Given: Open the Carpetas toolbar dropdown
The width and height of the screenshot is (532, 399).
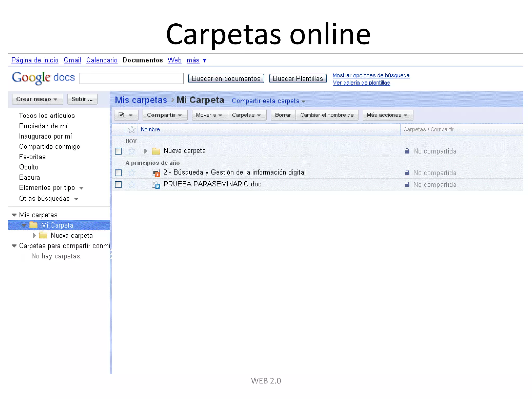Looking at the screenshot, I should pos(247,115).
